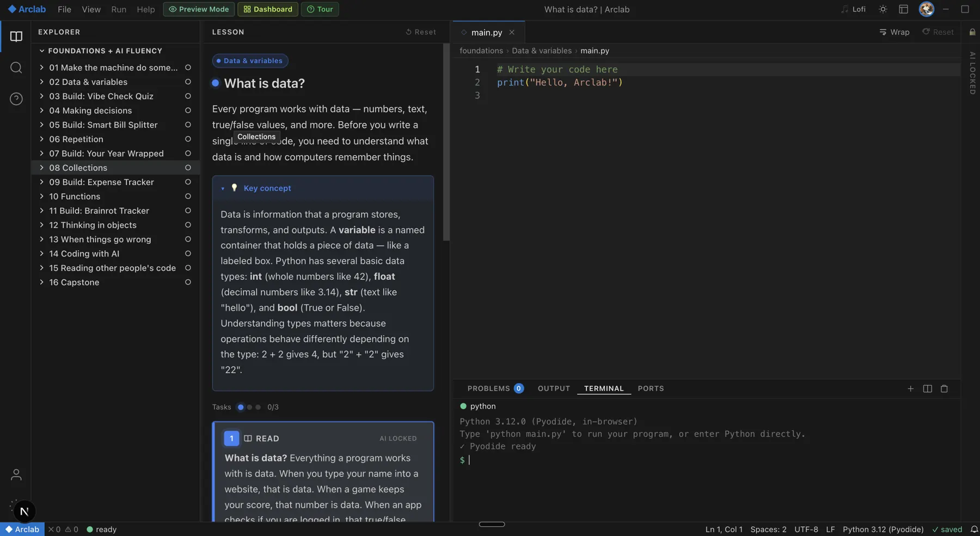This screenshot has height=536, width=980.
Task: Open the account person icon in sidebar
Action: [16, 475]
